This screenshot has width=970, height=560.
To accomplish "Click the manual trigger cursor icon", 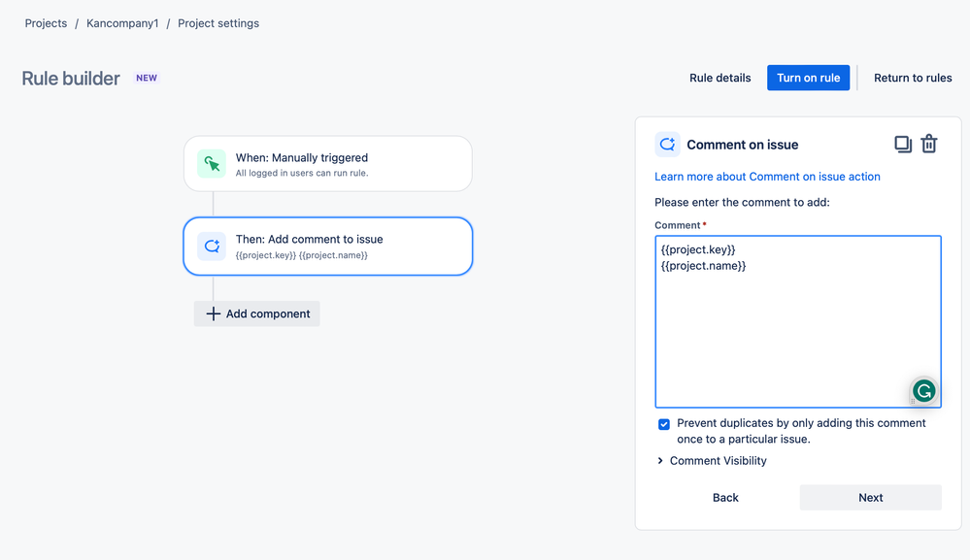I will 212,164.
